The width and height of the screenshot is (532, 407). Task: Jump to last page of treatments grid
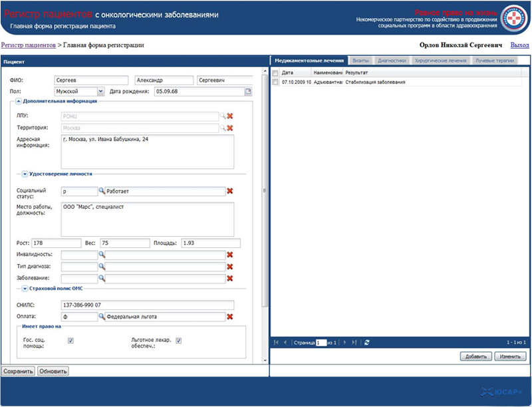coord(354,342)
